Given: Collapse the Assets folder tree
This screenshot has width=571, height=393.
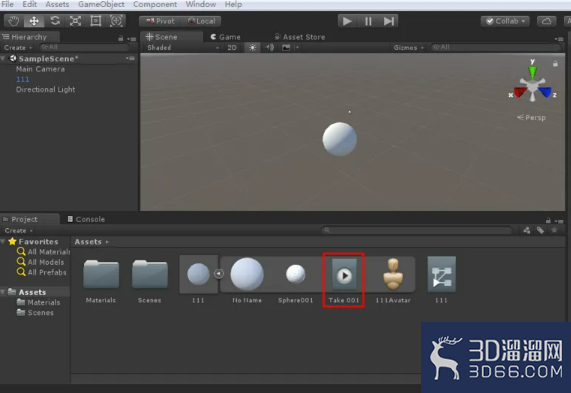Looking at the screenshot, I should point(3,292).
